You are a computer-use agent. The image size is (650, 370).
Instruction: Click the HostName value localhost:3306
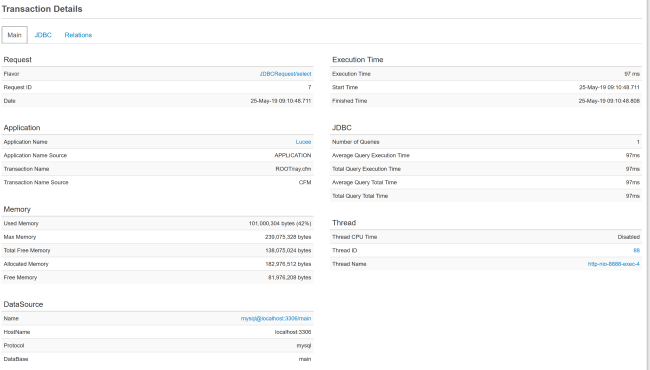293,332
